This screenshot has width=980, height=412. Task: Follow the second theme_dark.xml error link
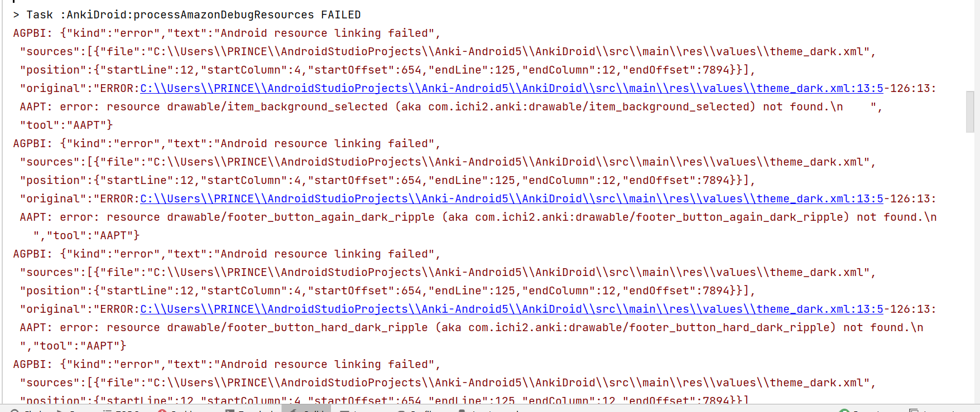511,198
